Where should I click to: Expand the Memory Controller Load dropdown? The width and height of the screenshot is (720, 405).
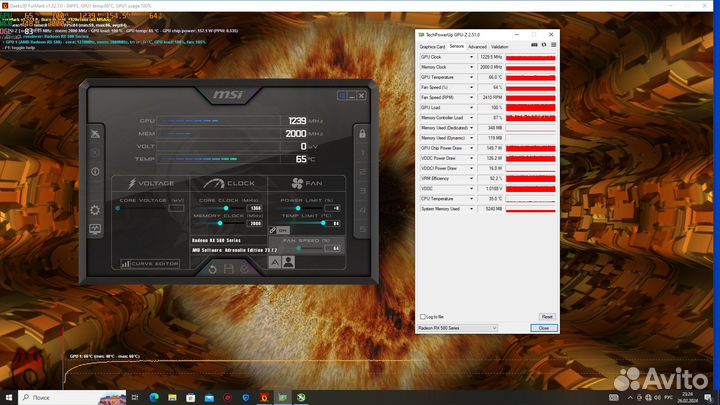(x=471, y=118)
